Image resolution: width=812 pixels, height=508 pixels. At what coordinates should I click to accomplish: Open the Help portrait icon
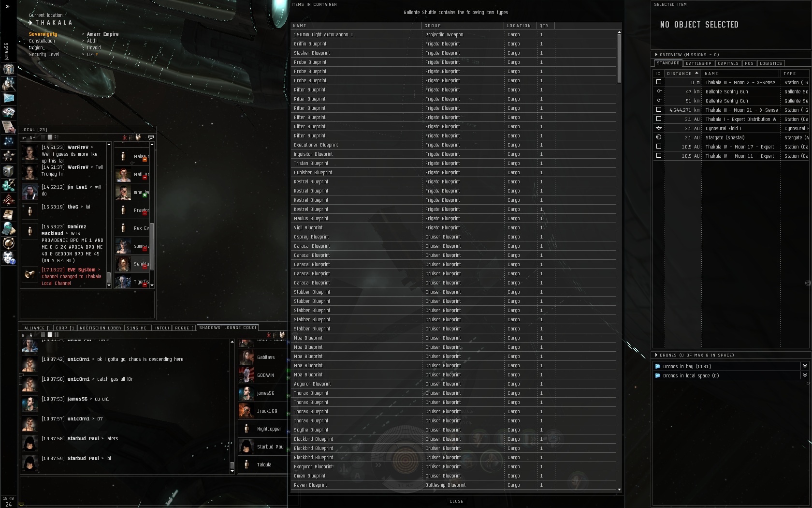[x=9, y=257]
